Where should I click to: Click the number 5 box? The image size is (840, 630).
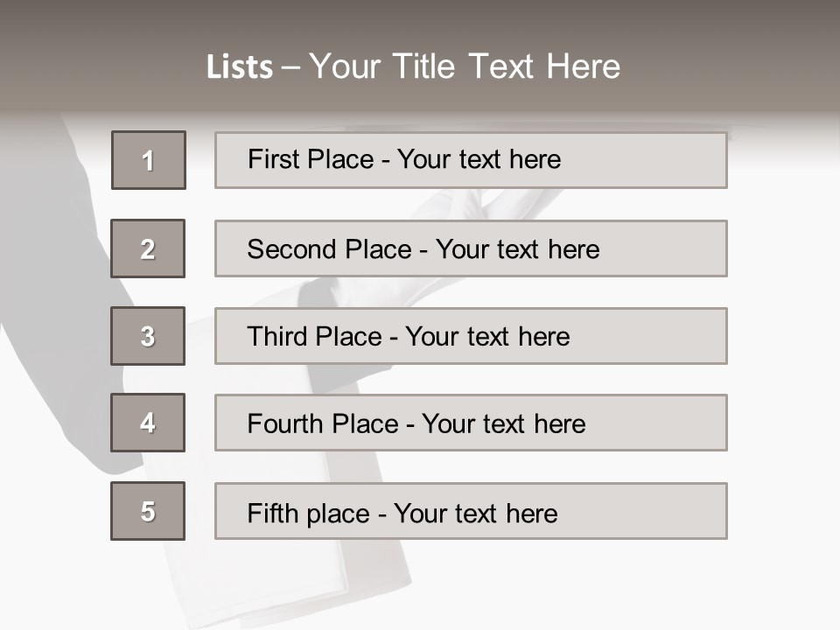coord(148,511)
